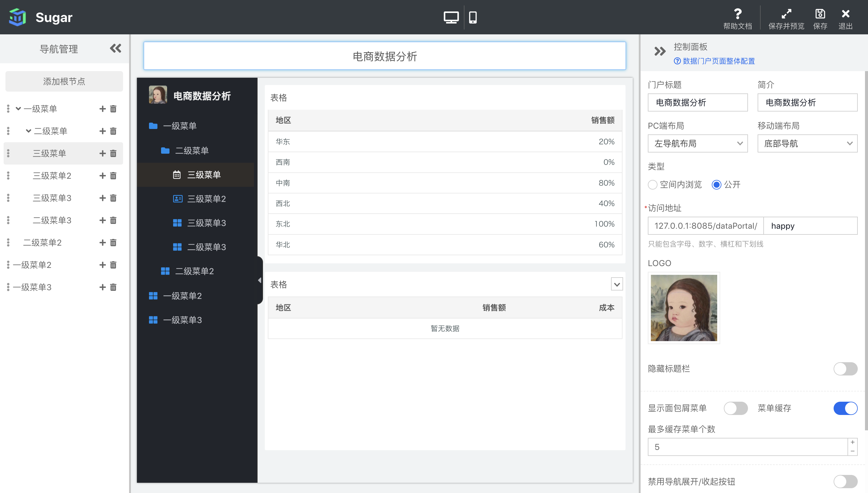Select 三级菜单2 in navigation tree
Viewport: 868px width, 493px height.
(52, 176)
